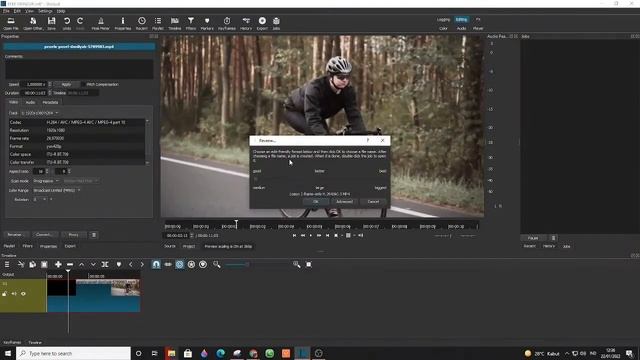Mute the V1 track audio
The height and width of the screenshot is (360, 640).
click(x=14, y=293)
